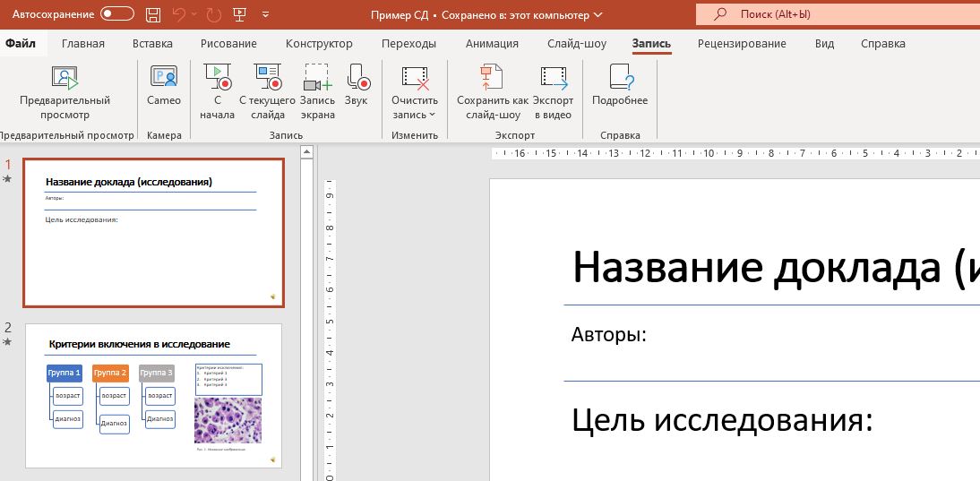Open the Animation (Анимация) ribbon tab
The image size is (980, 481).
point(492,44)
